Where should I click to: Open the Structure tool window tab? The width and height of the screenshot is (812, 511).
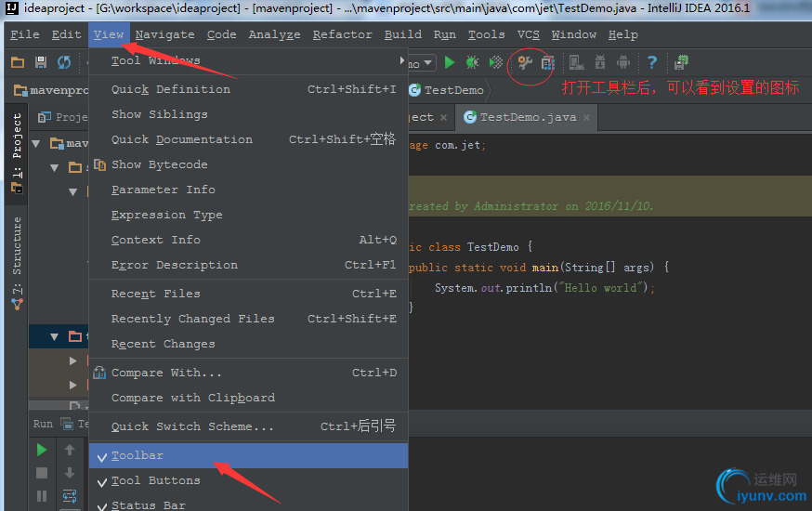point(17,263)
